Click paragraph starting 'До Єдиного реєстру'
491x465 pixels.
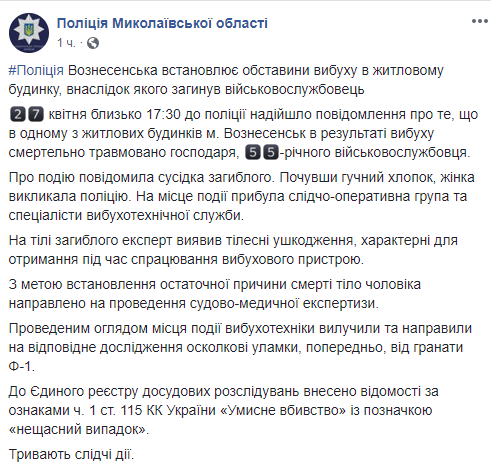pyautogui.click(x=223, y=410)
